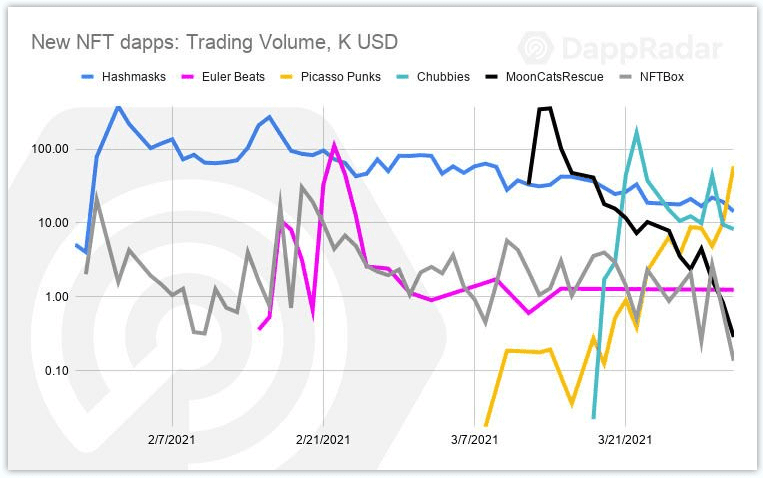
Task: Select the MoonCatsRescue legend label
Action: tap(555, 77)
